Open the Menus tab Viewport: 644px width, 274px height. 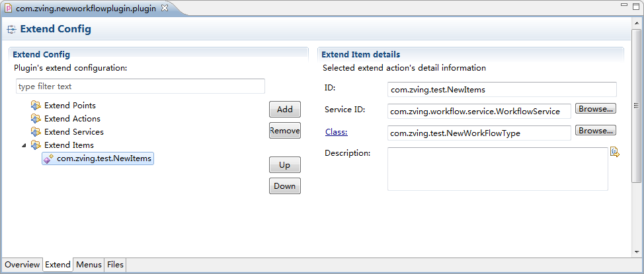click(89, 265)
